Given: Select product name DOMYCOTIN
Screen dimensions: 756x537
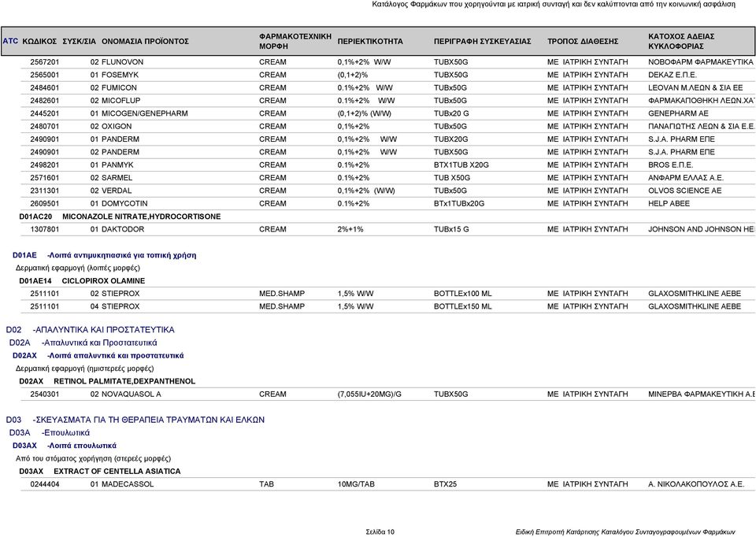Looking at the screenshot, I should (124, 203).
